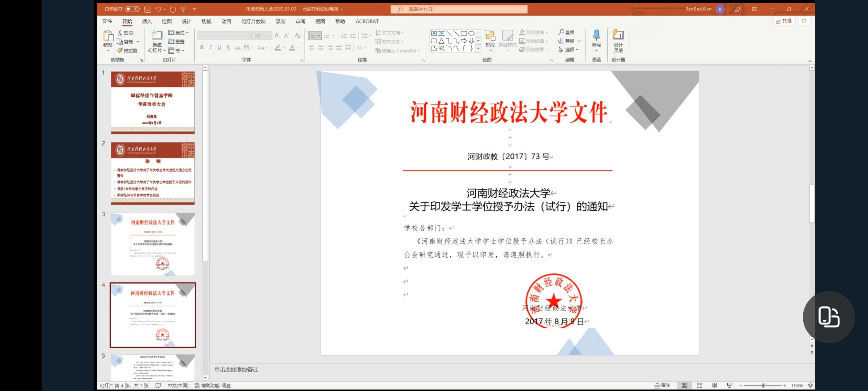Expand the Replace (替换) dropdown arrow
This screenshot has width=868, height=391.
click(x=579, y=41)
